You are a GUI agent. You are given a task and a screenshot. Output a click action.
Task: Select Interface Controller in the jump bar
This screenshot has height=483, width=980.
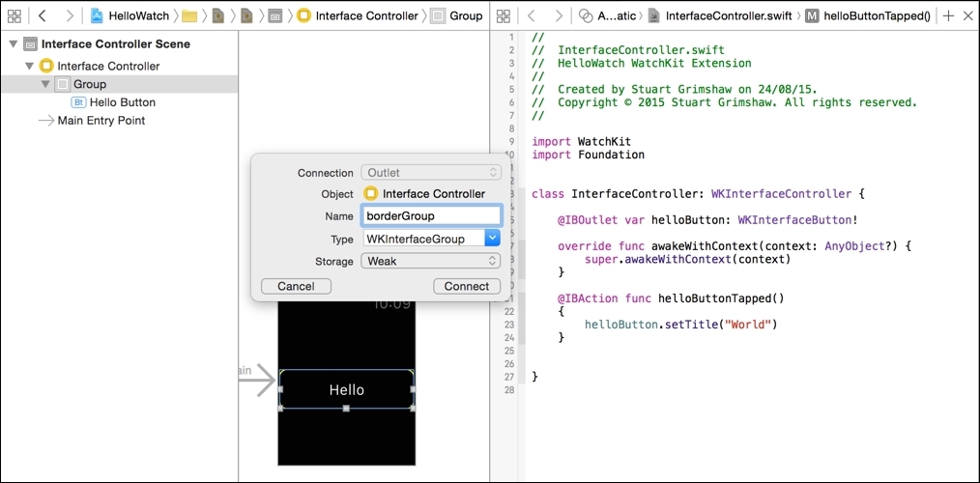point(358,15)
